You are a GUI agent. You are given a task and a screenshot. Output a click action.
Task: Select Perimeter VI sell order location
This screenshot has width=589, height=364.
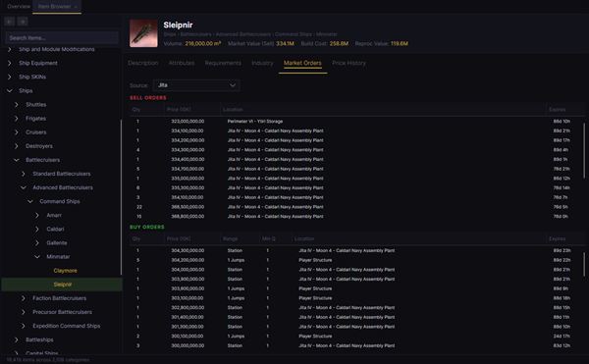click(x=254, y=122)
